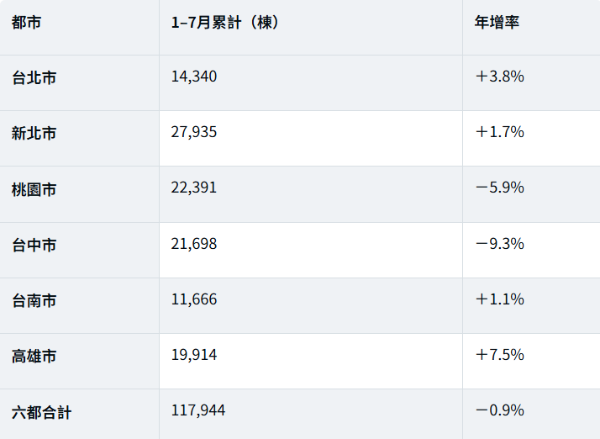600x439 pixels.
Task: Select the 27,935 value cell
Action: [194, 132]
